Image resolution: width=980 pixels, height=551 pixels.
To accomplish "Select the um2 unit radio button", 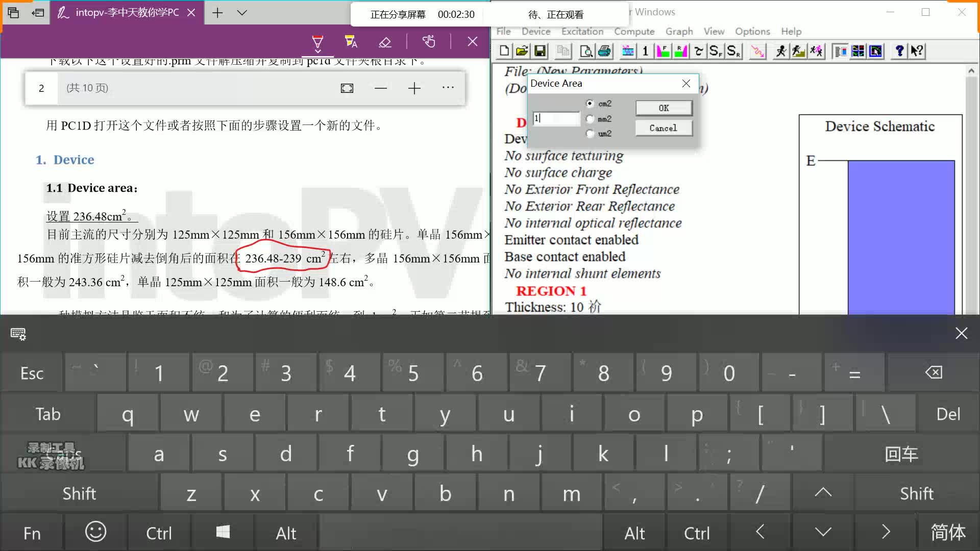I will coord(590,134).
